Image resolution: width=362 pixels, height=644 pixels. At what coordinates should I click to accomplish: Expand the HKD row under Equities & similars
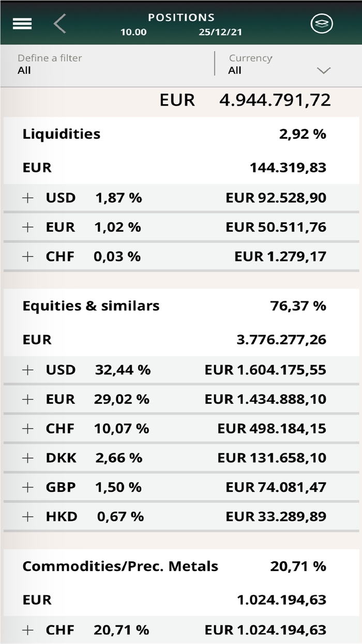(27, 516)
